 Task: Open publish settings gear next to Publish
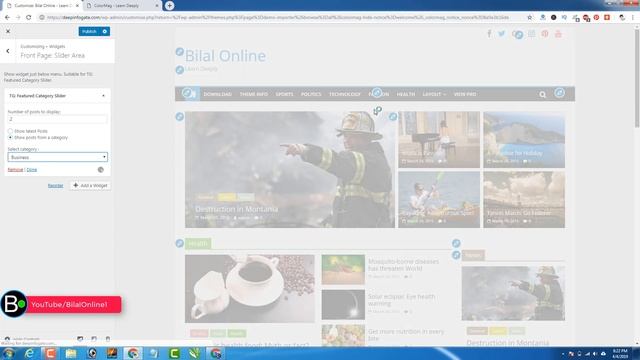click(x=105, y=31)
